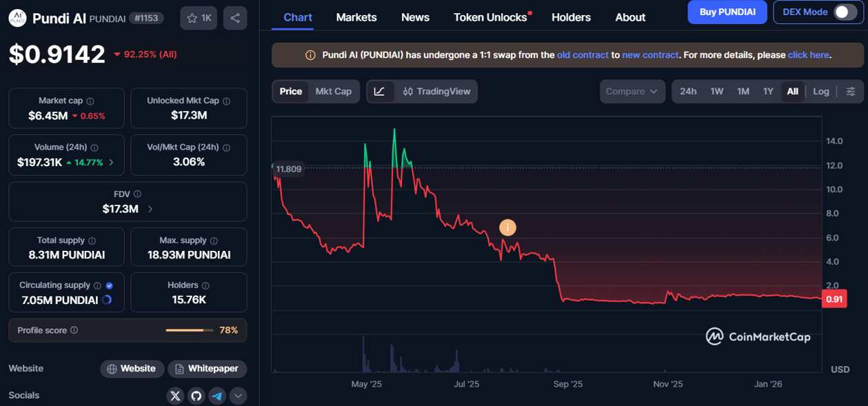
Task: Open the Compare dropdown
Action: (x=632, y=91)
